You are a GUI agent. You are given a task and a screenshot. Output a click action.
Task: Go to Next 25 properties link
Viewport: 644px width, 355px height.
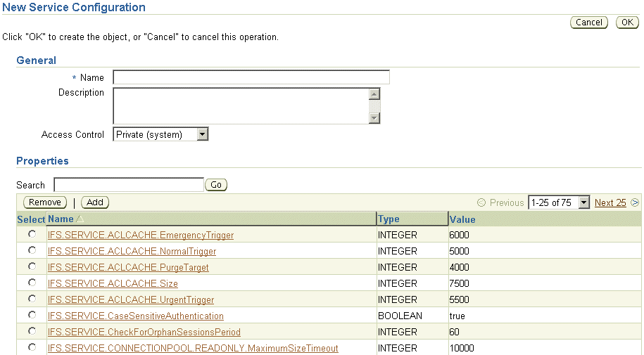click(610, 202)
